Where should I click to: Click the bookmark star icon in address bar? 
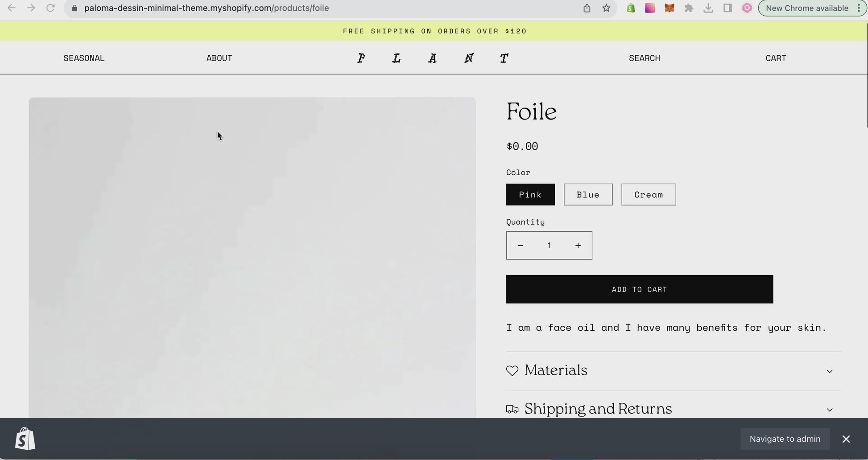pos(606,8)
